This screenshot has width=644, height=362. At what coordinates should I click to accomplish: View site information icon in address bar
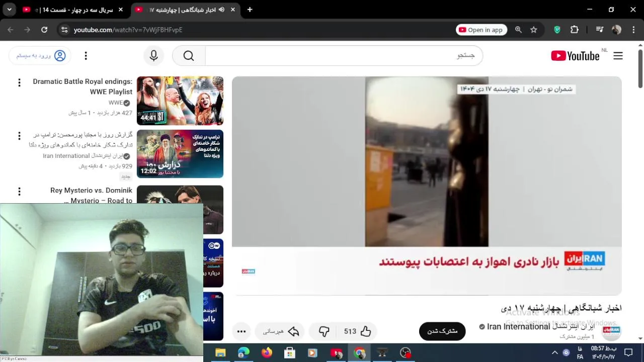pos(64,30)
